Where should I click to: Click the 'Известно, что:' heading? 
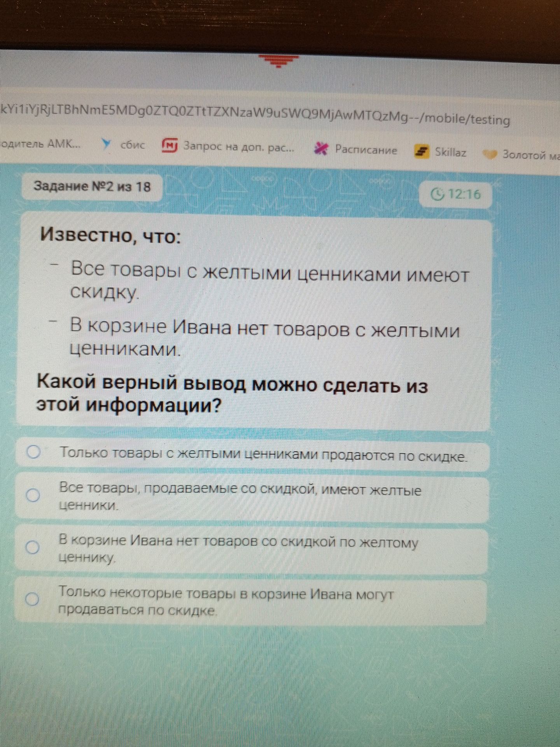coord(110,235)
